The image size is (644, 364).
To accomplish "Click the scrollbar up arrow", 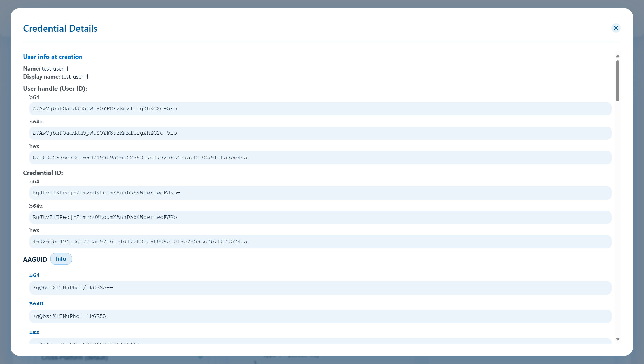I will pos(618,56).
